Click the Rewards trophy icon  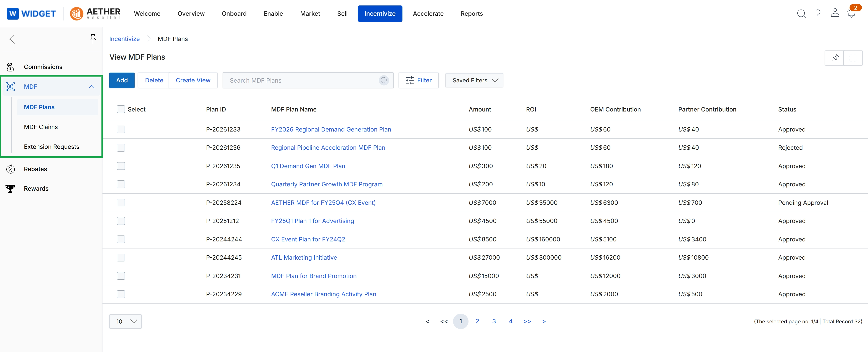[x=10, y=189]
